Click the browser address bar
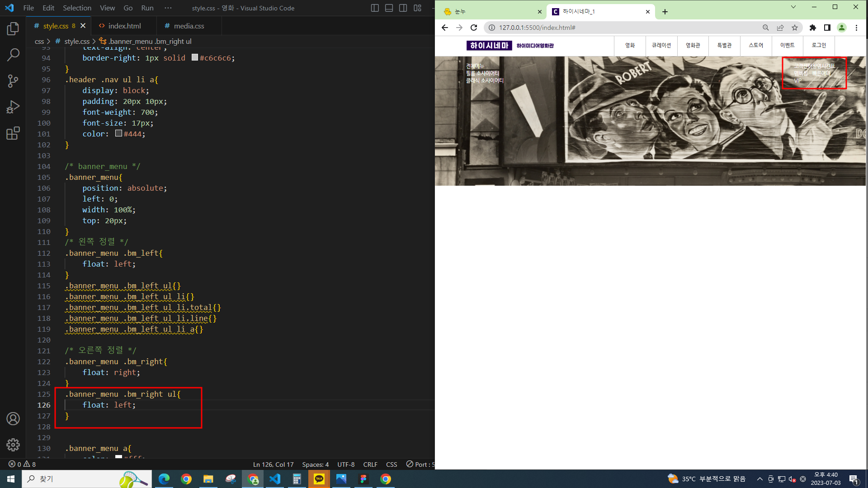This screenshot has width=868, height=488. [624, 28]
